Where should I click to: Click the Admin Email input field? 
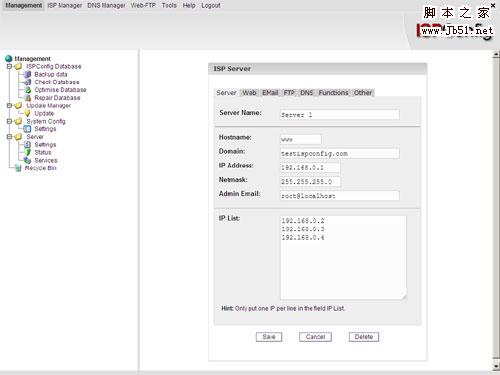pyautogui.click(x=340, y=196)
